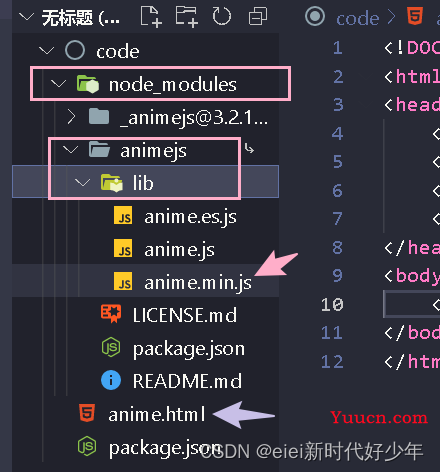440x472 pixels.
Task: Click line number 9 in editor gutter
Action: (338, 276)
